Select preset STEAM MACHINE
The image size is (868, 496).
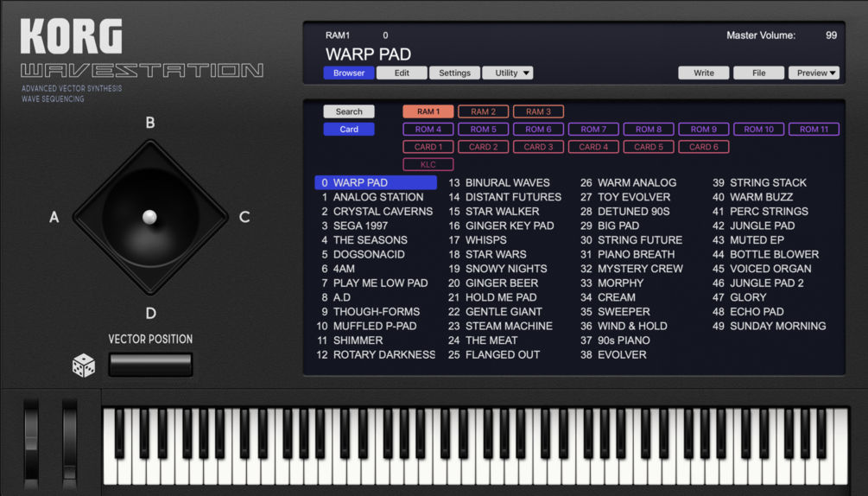509,326
